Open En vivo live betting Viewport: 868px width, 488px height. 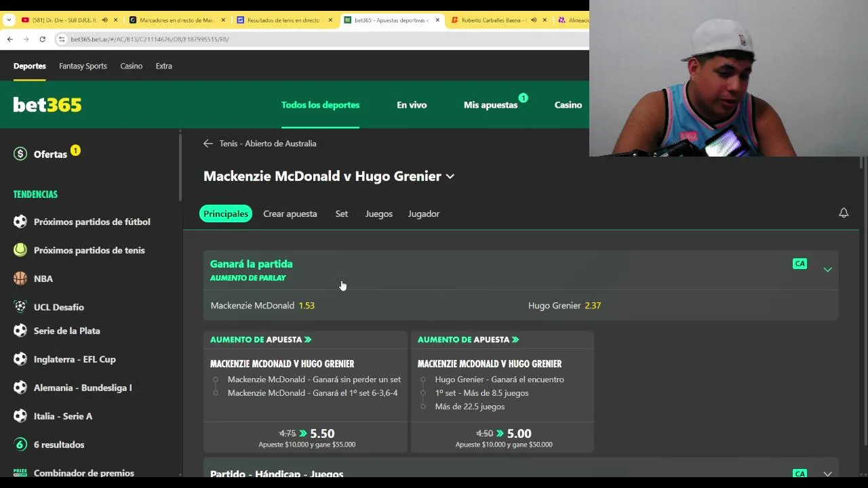412,105
